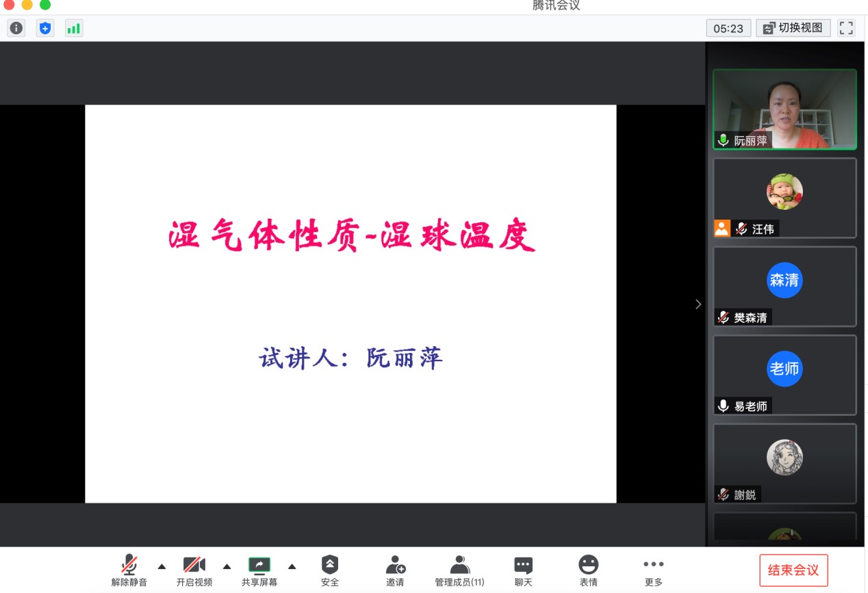Open the 聊天 chat panel
The height and width of the screenshot is (593, 868).
pyautogui.click(x=524, y=570)
